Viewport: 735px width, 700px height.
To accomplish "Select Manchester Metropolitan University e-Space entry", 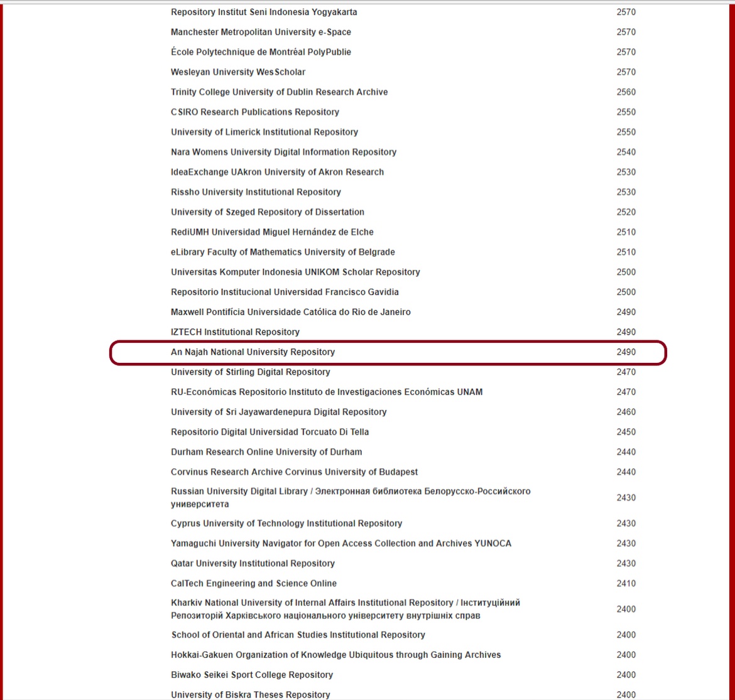I will (261, 32).
